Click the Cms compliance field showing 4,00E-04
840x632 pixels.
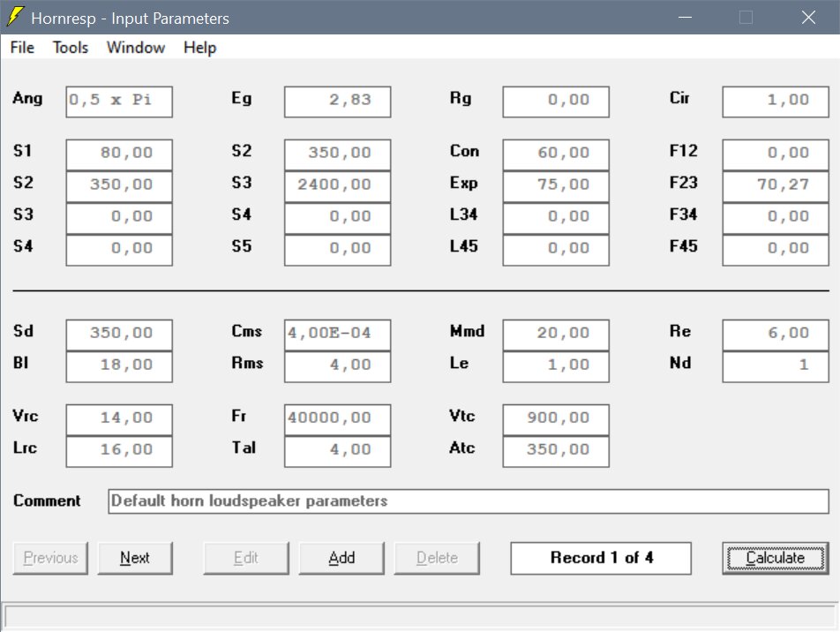[x=337, y=334]
